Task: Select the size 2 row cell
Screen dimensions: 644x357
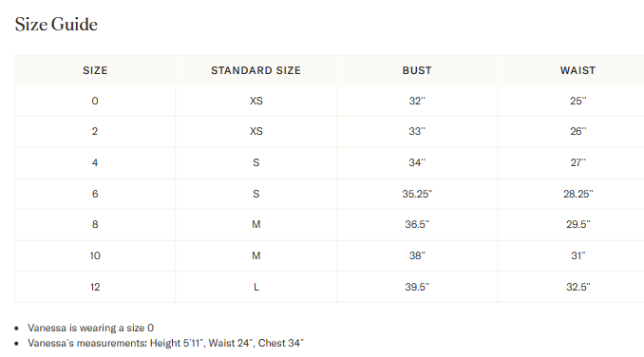Action: point(95,131)
